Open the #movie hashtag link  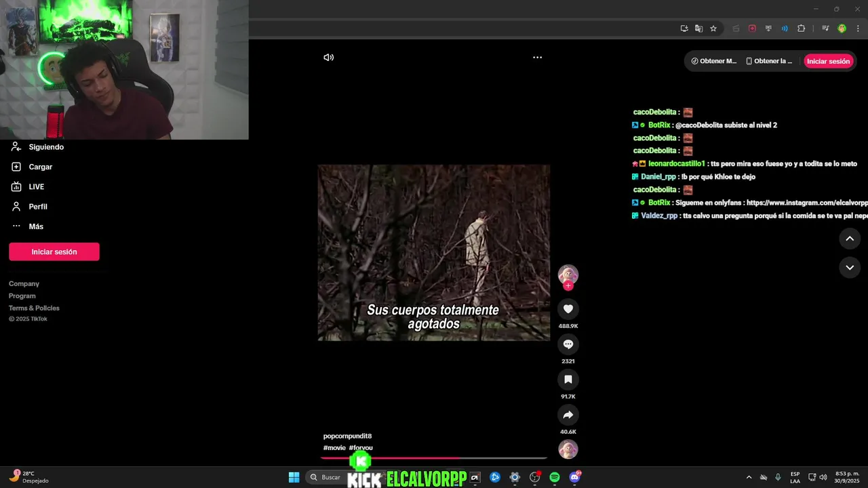coord(334,448)
